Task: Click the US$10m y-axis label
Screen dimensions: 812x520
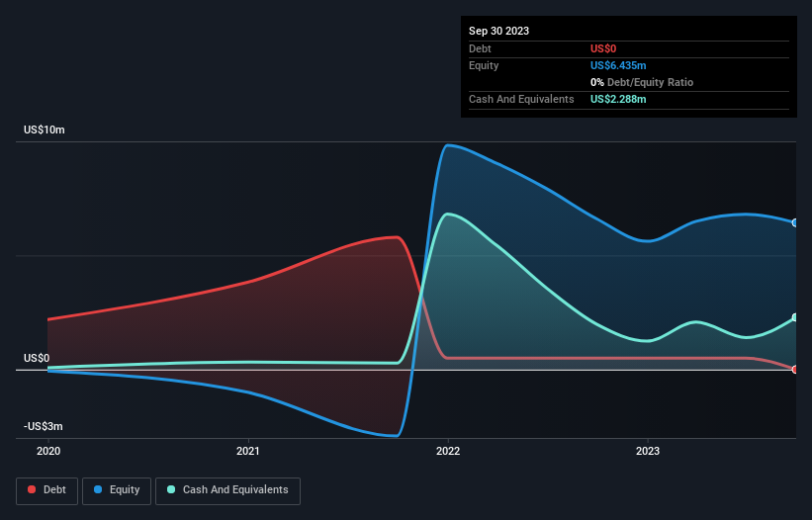Action: [x=45, y=130]
